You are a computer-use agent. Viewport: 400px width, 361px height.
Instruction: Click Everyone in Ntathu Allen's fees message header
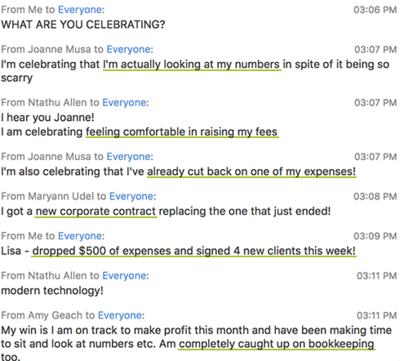pyautogui.click(x=124, y=102)
